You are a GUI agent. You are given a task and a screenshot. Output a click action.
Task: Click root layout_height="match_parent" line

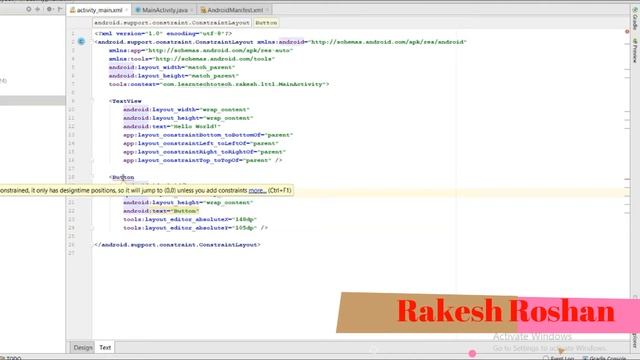pos(173,76)
